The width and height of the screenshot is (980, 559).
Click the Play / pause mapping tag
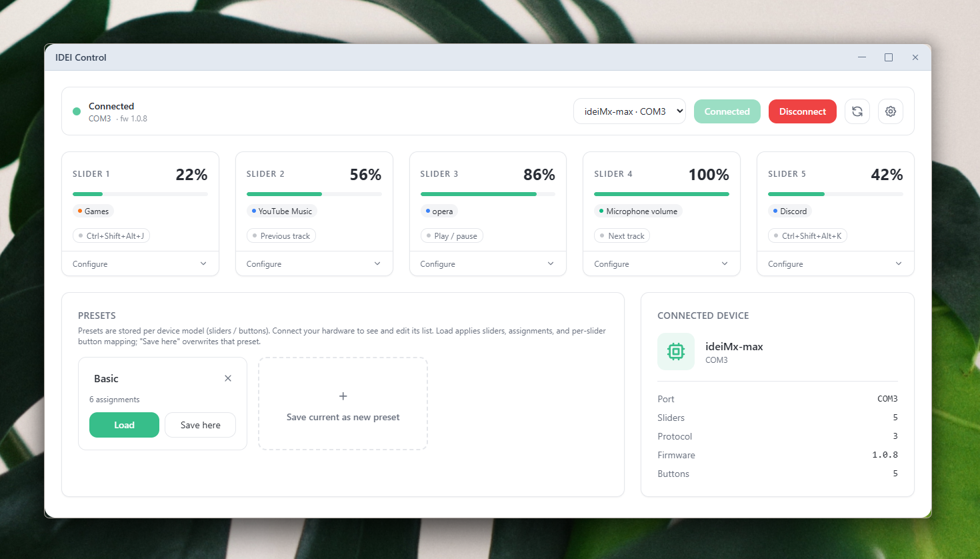(452, 236)
